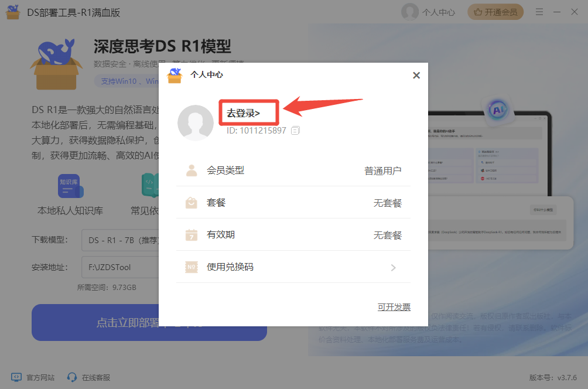Click the ID: 1011215897 text

[256, 131]
